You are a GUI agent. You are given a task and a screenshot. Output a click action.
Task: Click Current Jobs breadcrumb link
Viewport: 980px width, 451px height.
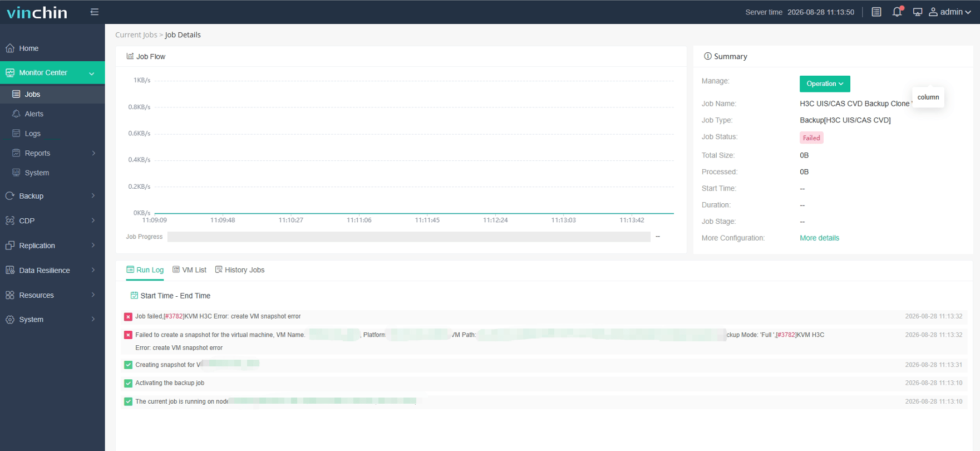click(x=136, y=35)
